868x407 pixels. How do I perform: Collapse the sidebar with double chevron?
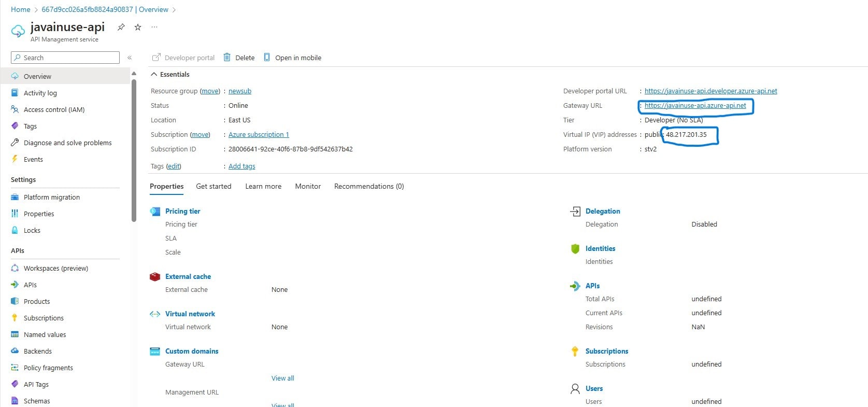pos(130,58)
